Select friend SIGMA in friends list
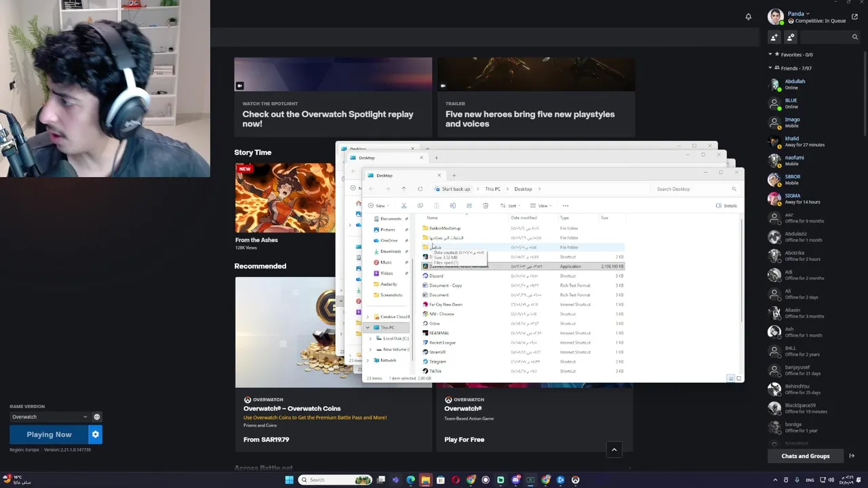Screen dimensions: 868x488 [814, 199]
